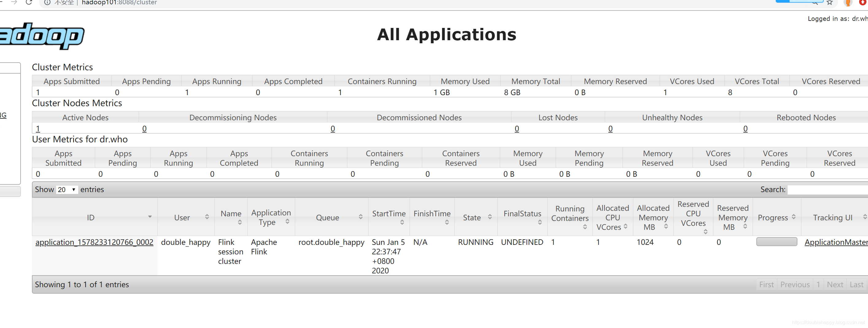Select the Flink session cluster name cell
The image size is (868, 328).
[x=230, y=252]
